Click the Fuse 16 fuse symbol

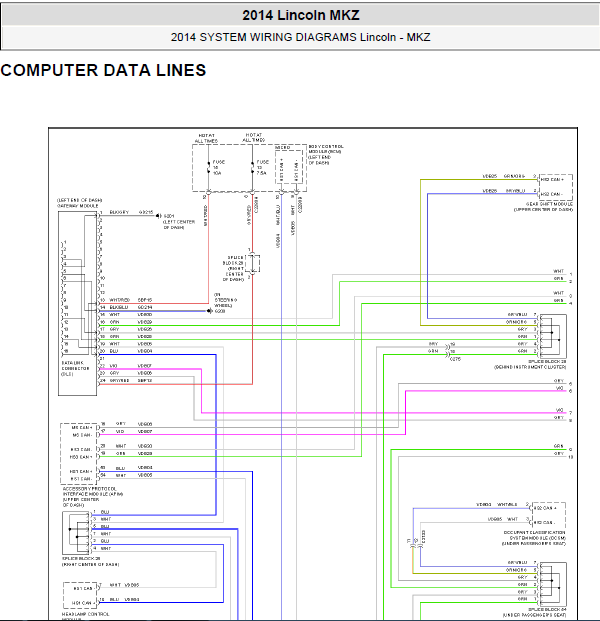pyautogui.click(x=208, y=167)
